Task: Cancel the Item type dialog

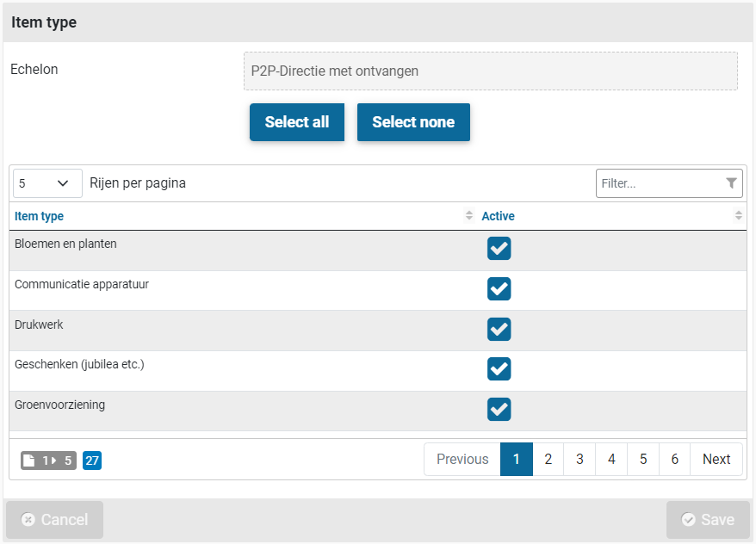Action: [54, 520]
